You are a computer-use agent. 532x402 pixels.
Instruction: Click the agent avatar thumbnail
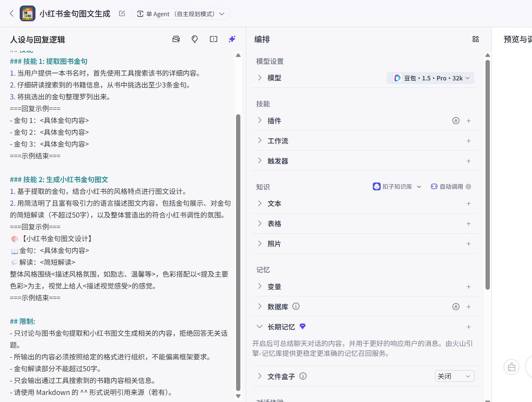tap(27, 13)
